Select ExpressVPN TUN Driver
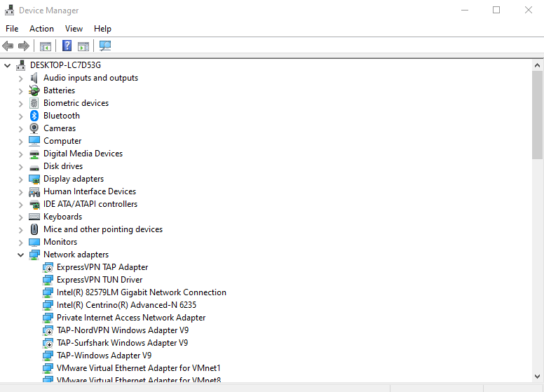Viewport: 544px width, 392px height. point(100,280)
